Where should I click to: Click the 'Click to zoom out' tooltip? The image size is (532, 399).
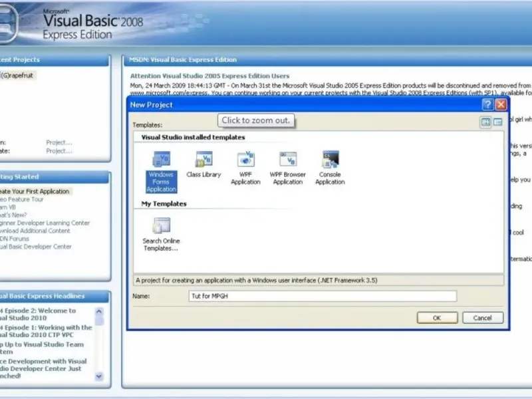pos(256,120)
